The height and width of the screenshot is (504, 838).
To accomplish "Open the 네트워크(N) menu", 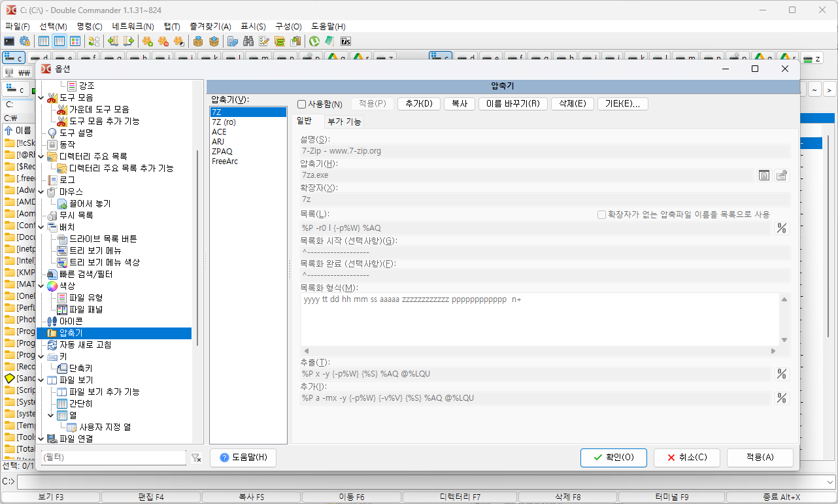I will [x=133, y=26].
